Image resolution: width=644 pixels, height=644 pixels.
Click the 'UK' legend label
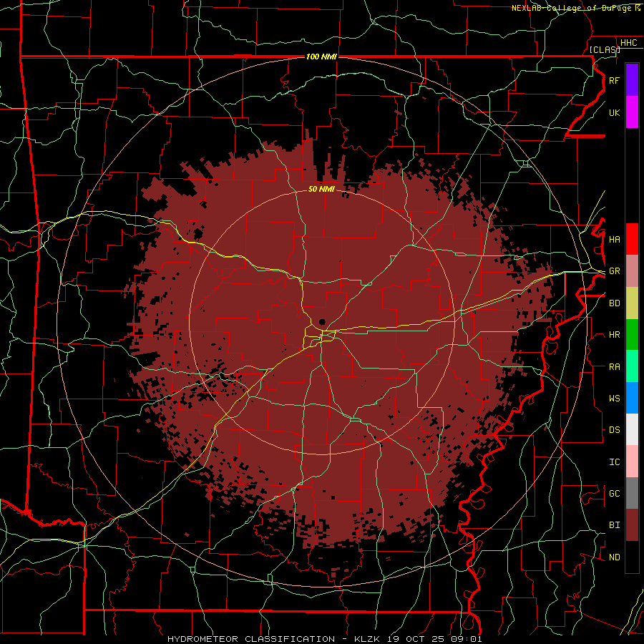[x=615, y=112]
